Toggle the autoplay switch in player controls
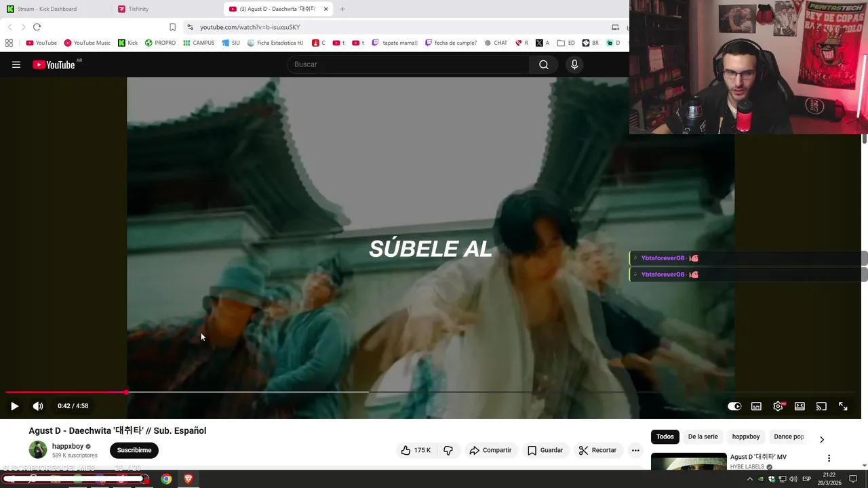Screen dimensions: 868x488 coord(734,406)
